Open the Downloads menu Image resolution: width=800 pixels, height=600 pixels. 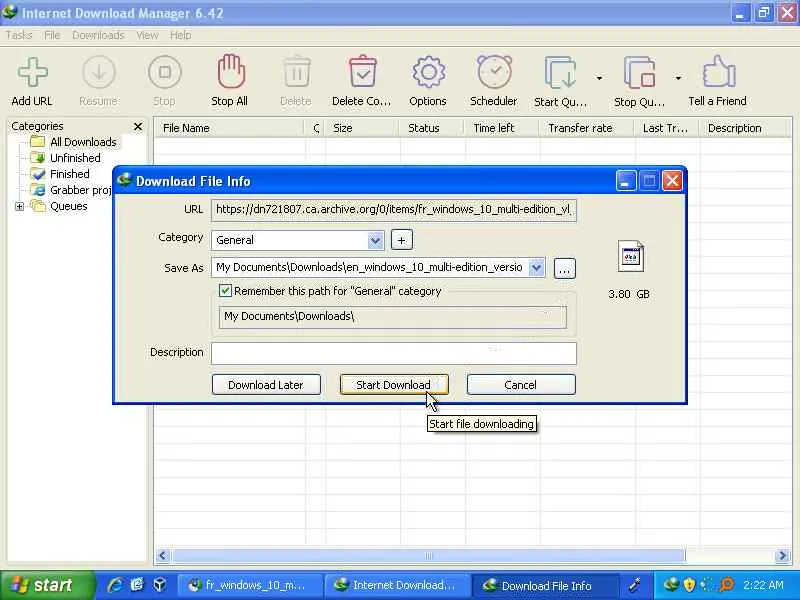(x=98, y=35)
